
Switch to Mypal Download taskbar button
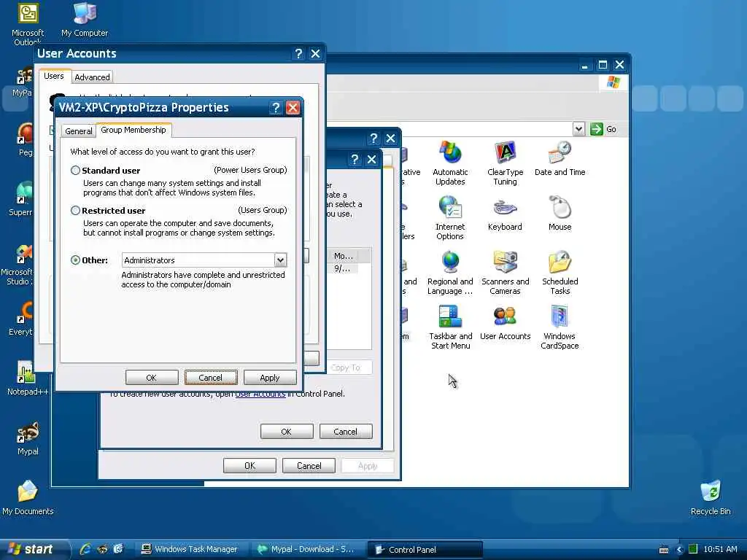(306, 549)
